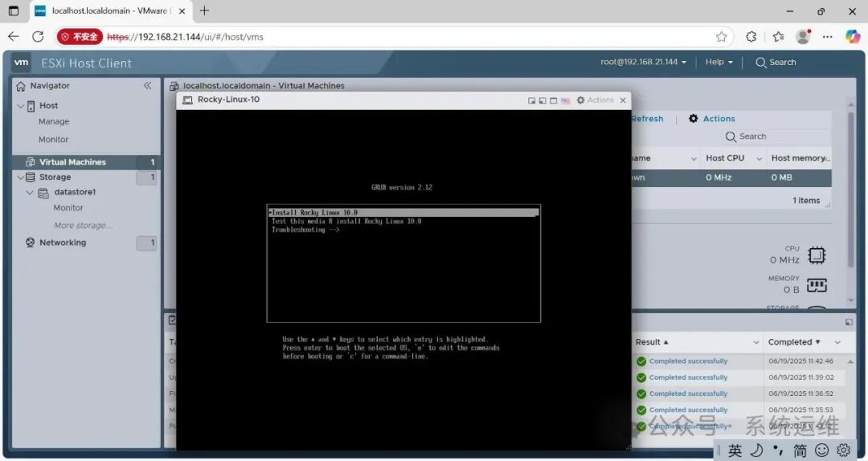Click the Virtual Machines icon in Navigator

pyautogui.click(x=31, y=162)
